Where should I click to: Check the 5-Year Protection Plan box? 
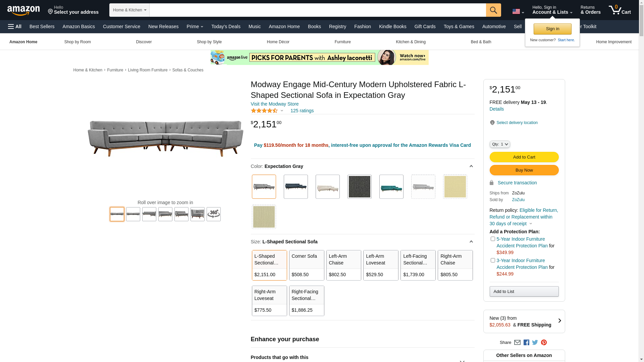click(493, 239)
